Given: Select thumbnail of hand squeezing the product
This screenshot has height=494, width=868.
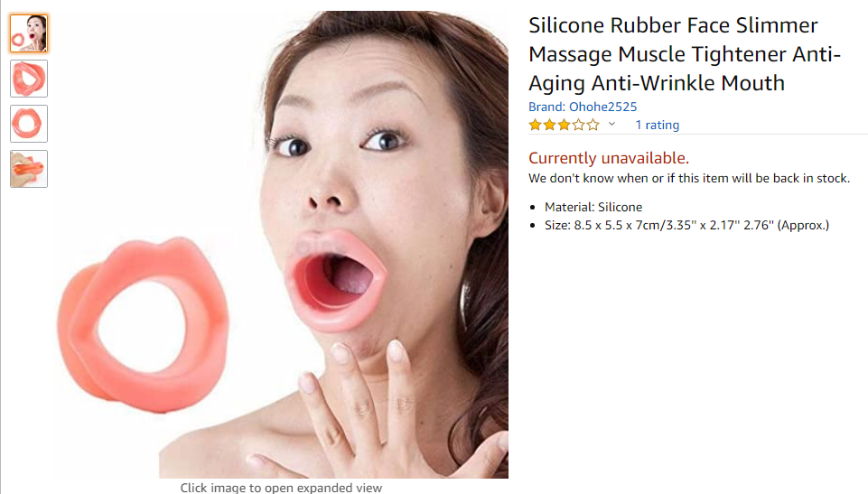Looking at the screenshot, I should coord(29,169).
